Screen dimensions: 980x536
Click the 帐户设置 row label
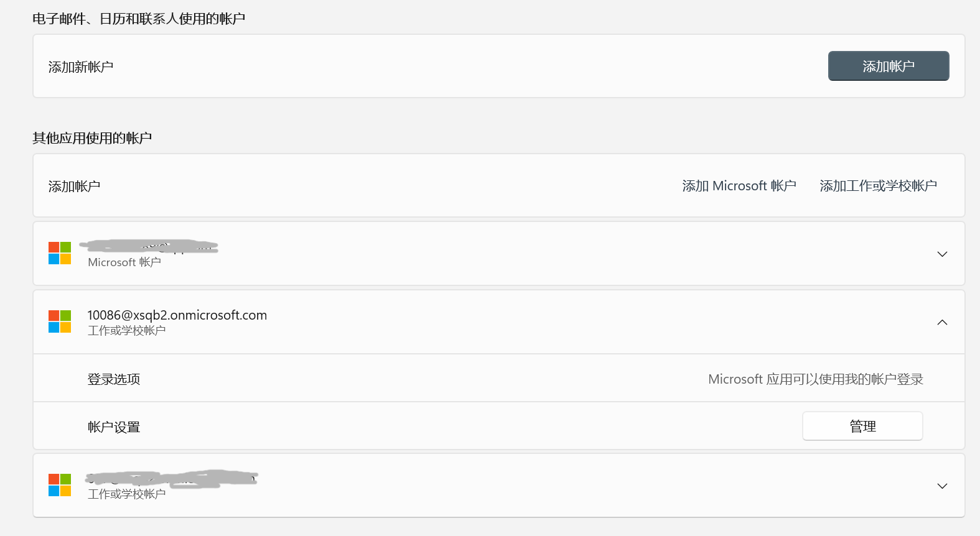pyautogui.click(x=114, y=427)
